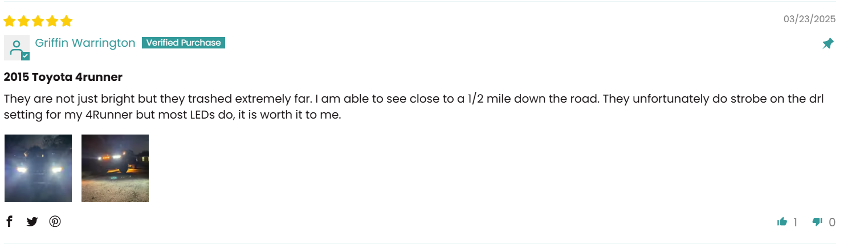Click the pushpin icon beside the review
868x244 pixels.
pyautogui.click(x=828, y=43)
